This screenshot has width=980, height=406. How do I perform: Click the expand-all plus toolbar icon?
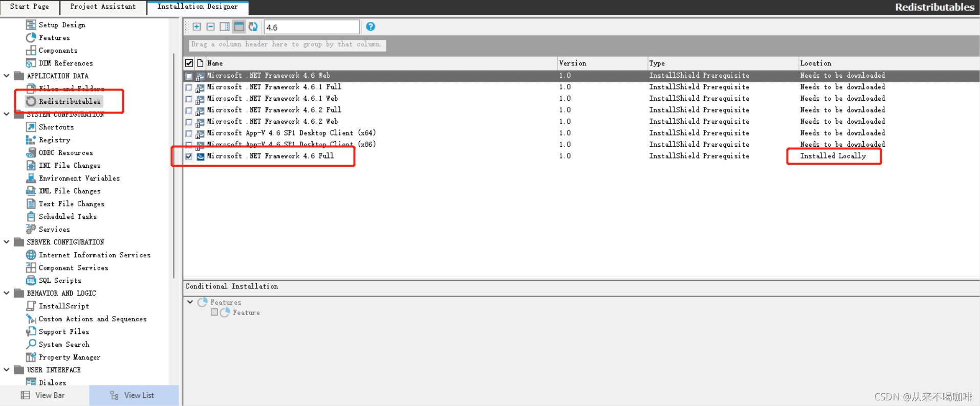[197, 27]
